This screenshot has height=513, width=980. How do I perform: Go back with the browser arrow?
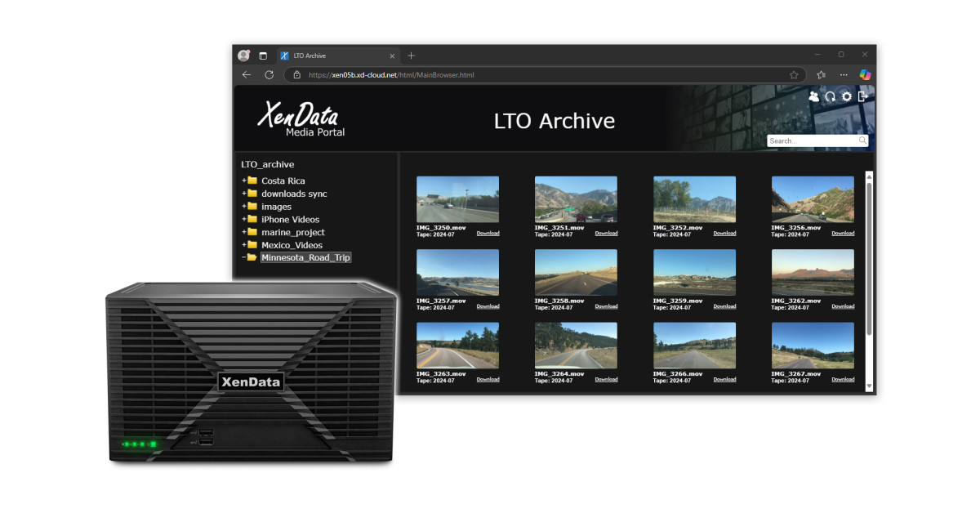pos(247,74)
